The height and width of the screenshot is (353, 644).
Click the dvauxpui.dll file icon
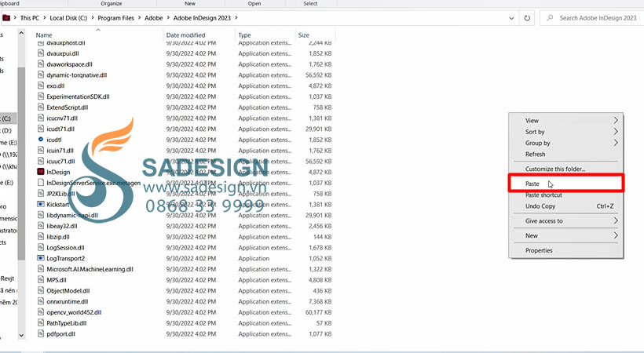[x=40, y=53]
